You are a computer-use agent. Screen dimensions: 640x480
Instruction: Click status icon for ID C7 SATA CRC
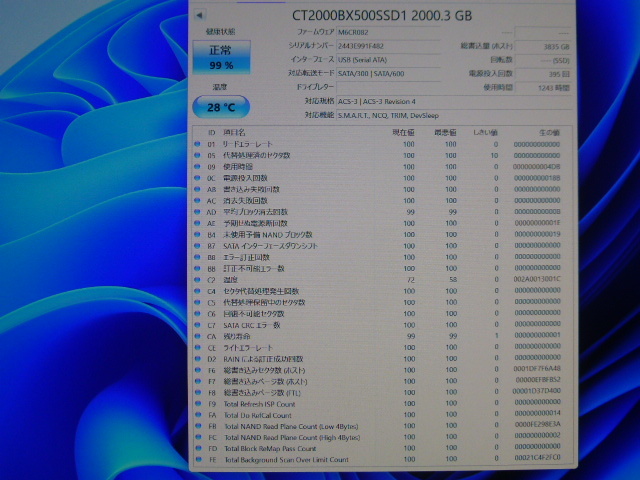click(x=198, y=325)
